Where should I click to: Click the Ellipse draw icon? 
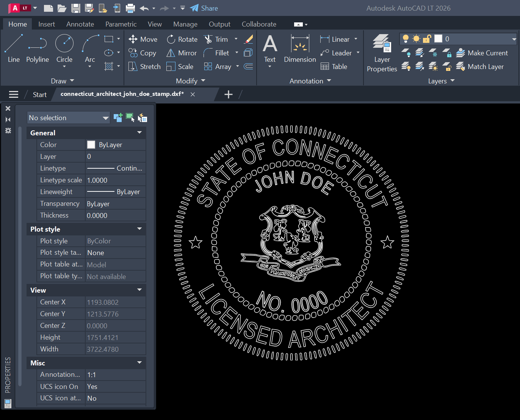click(x=109, y=53)
